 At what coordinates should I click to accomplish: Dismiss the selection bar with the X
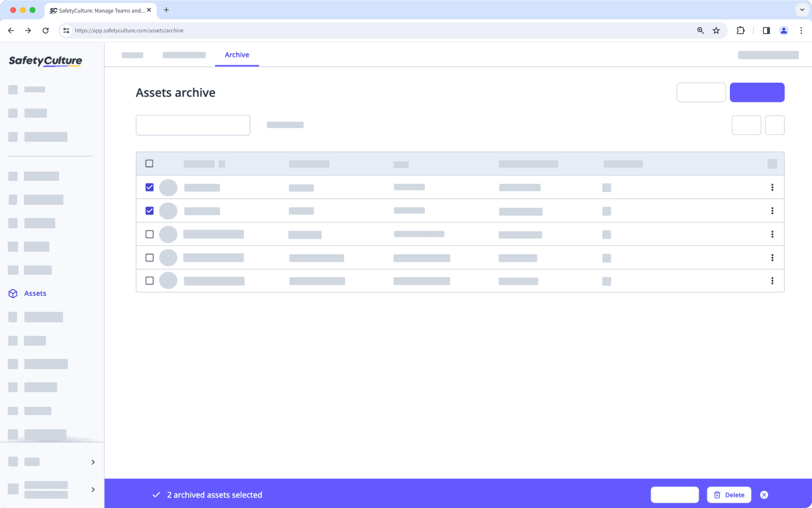(764, 494)
